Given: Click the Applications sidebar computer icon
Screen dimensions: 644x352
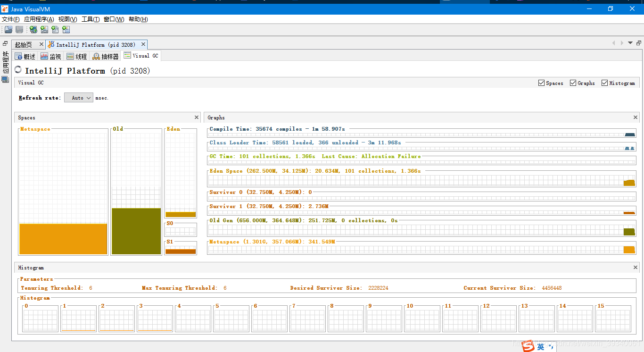Looking at the screenshot, I should (x=5, y=80).
